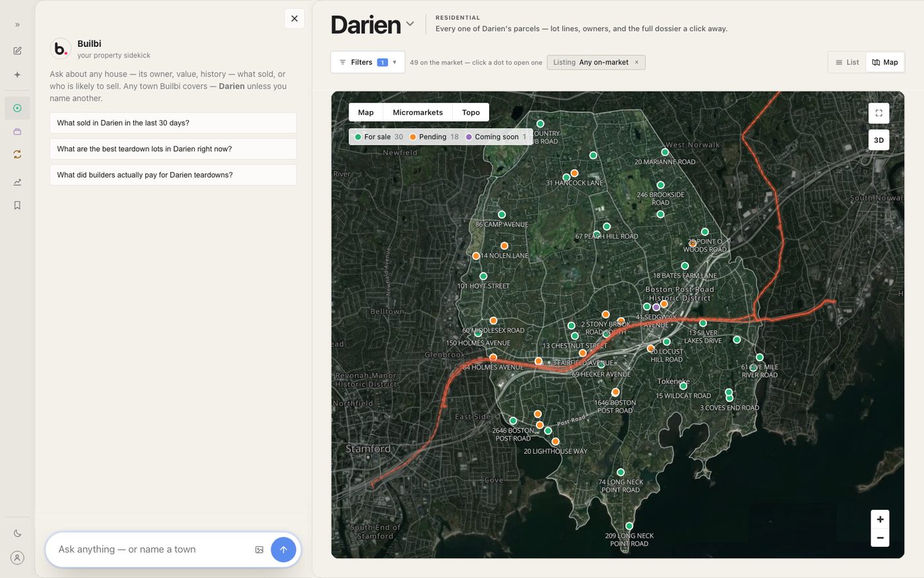This screenshot has width=924, height=578.
Task: Select the Map basemap tab
Action: click(x=366, y=112)
